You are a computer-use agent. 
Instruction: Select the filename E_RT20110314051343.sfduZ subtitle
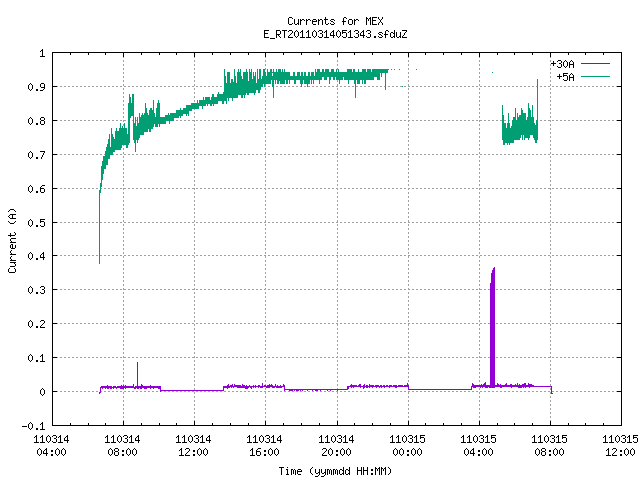335,34
